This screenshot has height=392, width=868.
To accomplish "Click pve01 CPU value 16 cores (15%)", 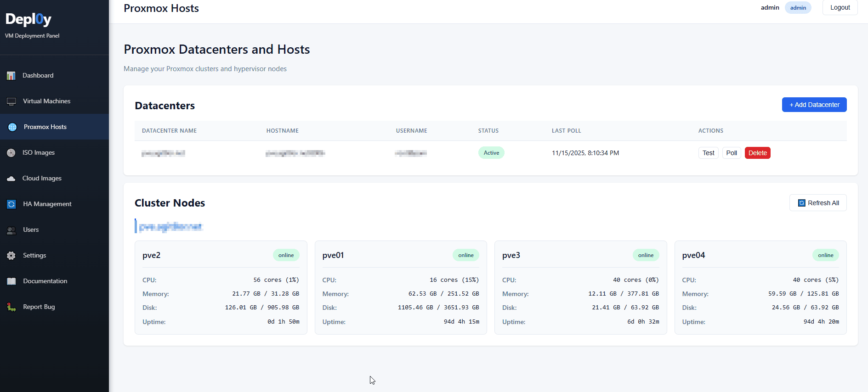I will 454,280.
